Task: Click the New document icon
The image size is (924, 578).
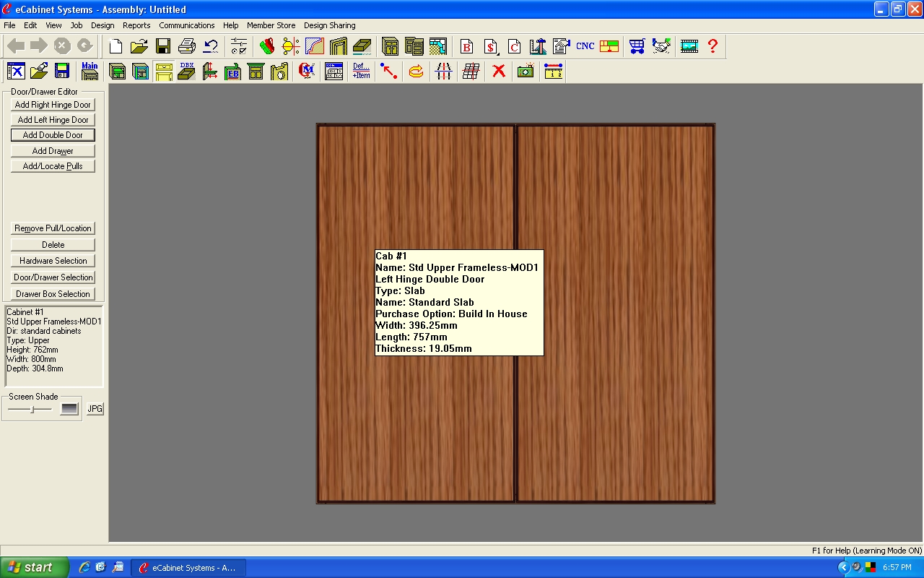Action: pyautogui.click(x=115, y=47)
